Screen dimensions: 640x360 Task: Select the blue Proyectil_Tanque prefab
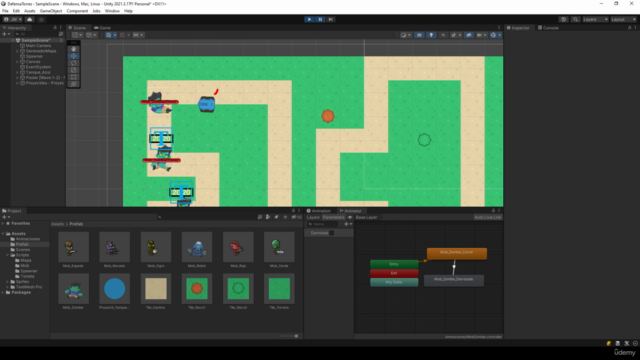(115, 289)
